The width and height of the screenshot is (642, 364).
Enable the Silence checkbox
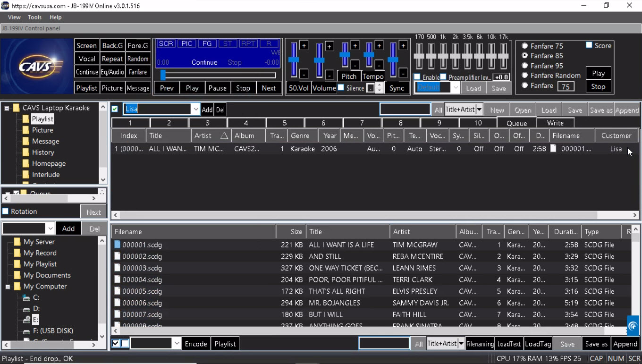[341, 87]
